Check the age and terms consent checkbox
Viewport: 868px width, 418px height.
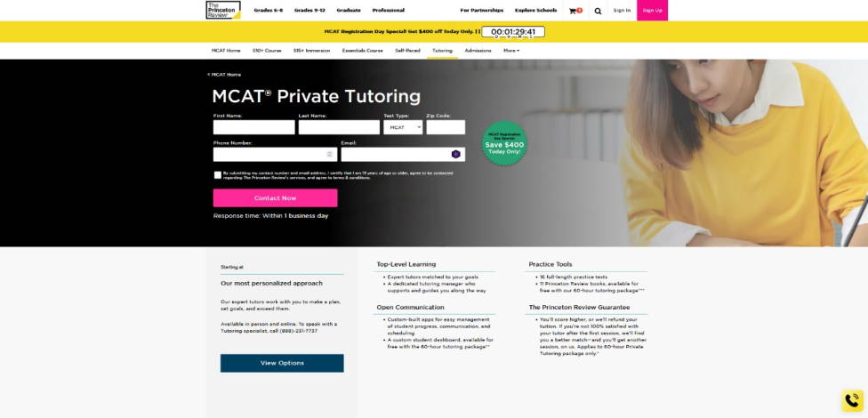tap(218, 175)
